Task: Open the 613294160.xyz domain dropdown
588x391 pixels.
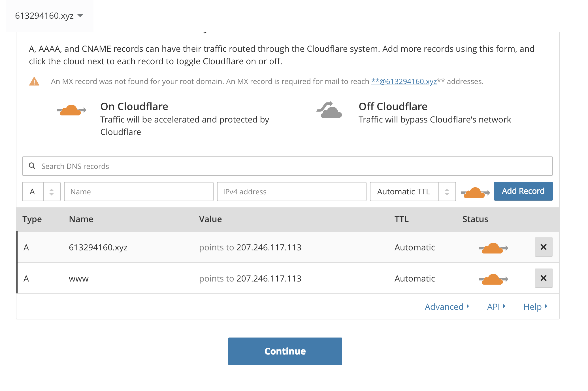Action: point(49,16)
